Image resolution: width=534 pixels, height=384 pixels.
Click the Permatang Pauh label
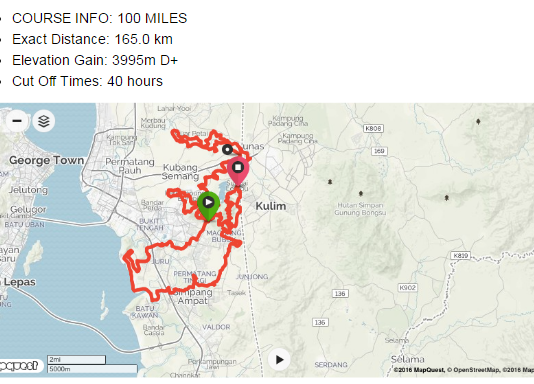click(x=130, y=166)
